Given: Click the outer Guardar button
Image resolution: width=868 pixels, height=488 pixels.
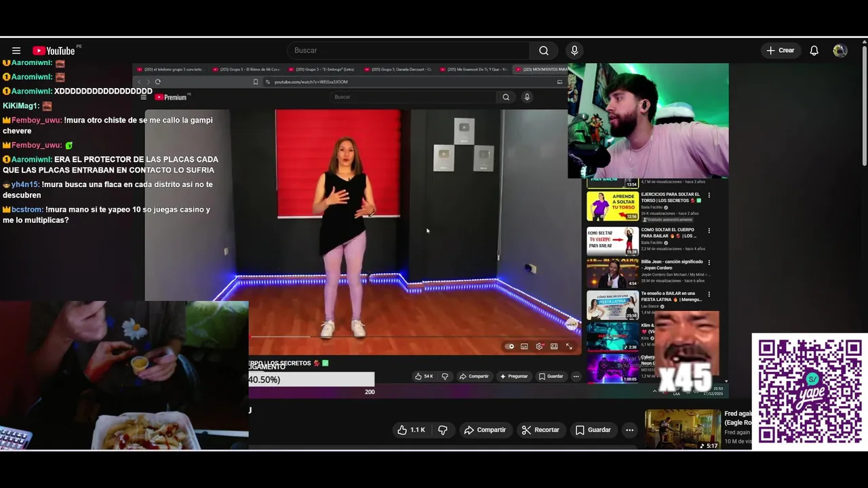Looking at the screenshot, I should tap(593, 430).
